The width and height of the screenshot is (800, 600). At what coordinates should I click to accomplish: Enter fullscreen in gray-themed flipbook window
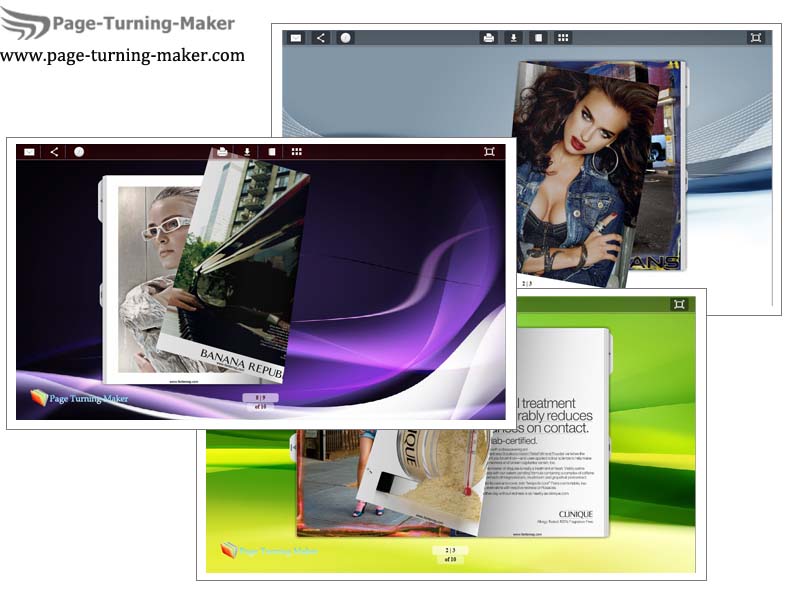click(x=756, y=38)
